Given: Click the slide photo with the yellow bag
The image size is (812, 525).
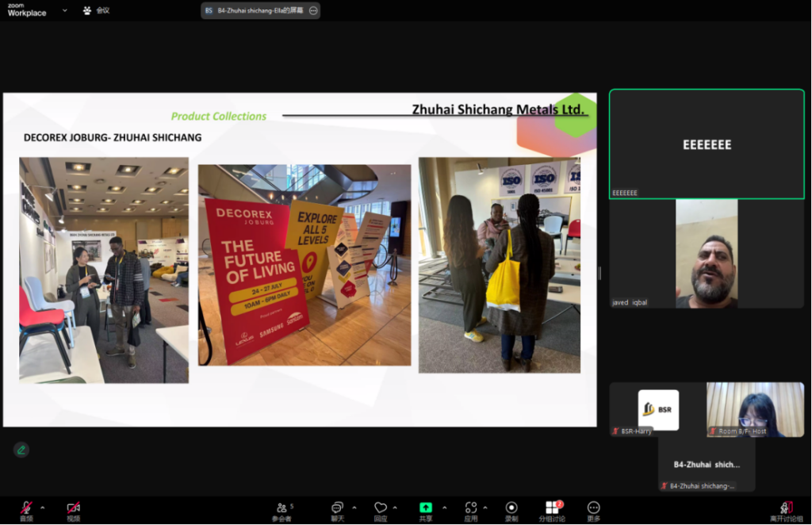Looking at the screenshot, I should 500,265.
